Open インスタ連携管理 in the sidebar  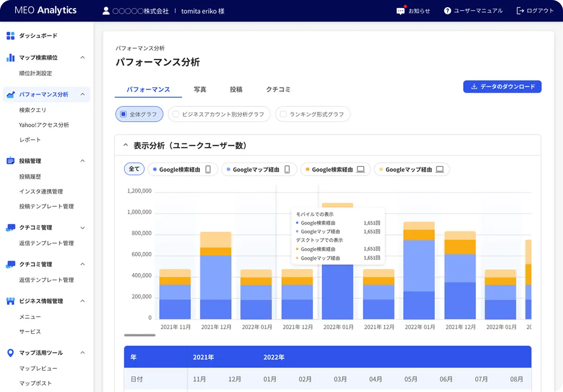click(41, 191)
